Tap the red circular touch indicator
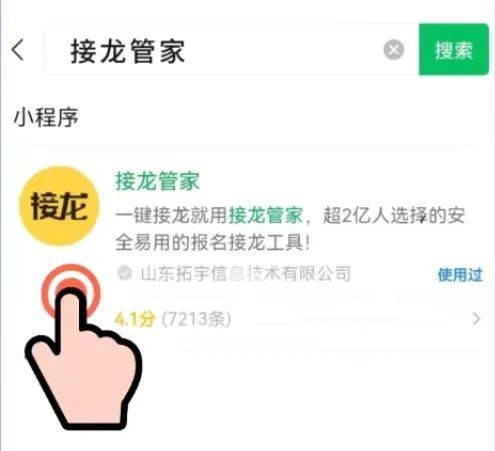The width and height of the screenshot is (495, 451). tap(71, 292)
